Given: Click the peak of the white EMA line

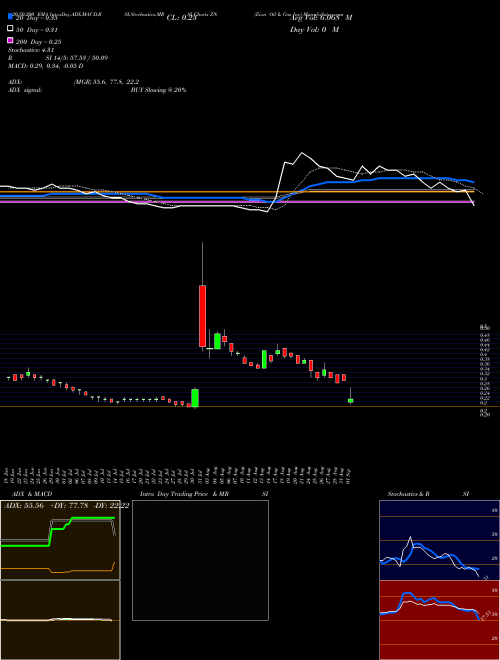Looking at the screenshot, I should pyautogui.click(x=301, y=153).
